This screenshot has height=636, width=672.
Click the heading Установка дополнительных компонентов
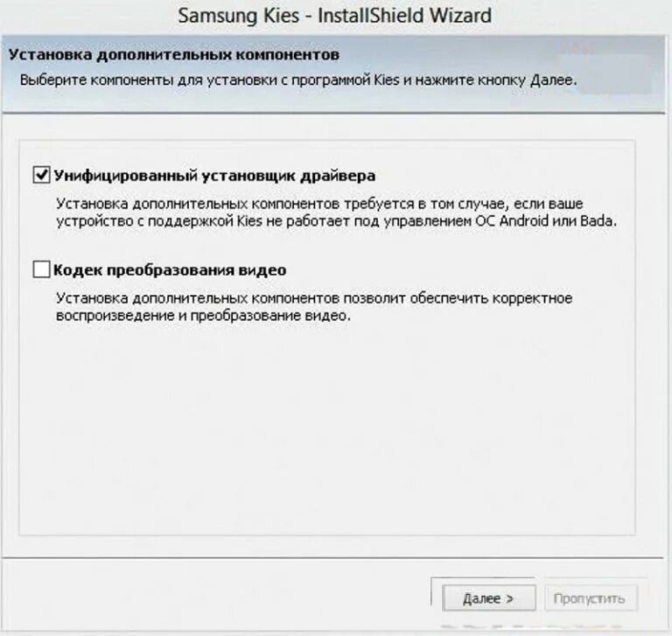point(174,55)
